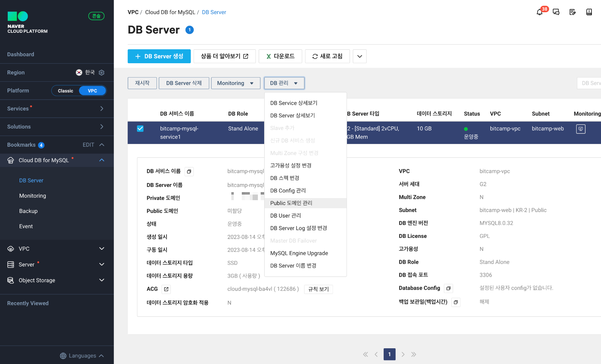Copy the Database Config value
The image size is (601, 364).
pyautogui.click(x=448, y=288)
